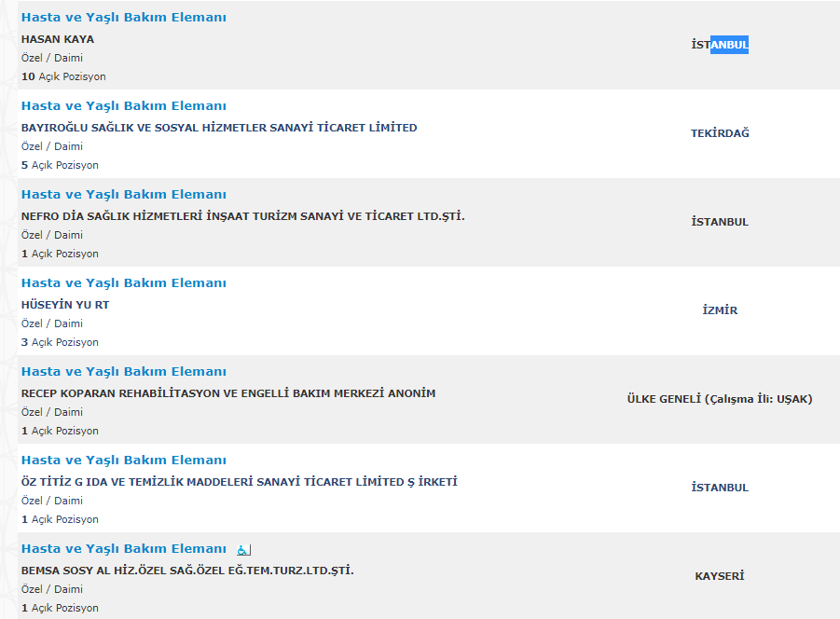This screenshot has height=619, width=840.
Task: Open the job title link above BEMSA SOSY AL
Action: [123, 549]
